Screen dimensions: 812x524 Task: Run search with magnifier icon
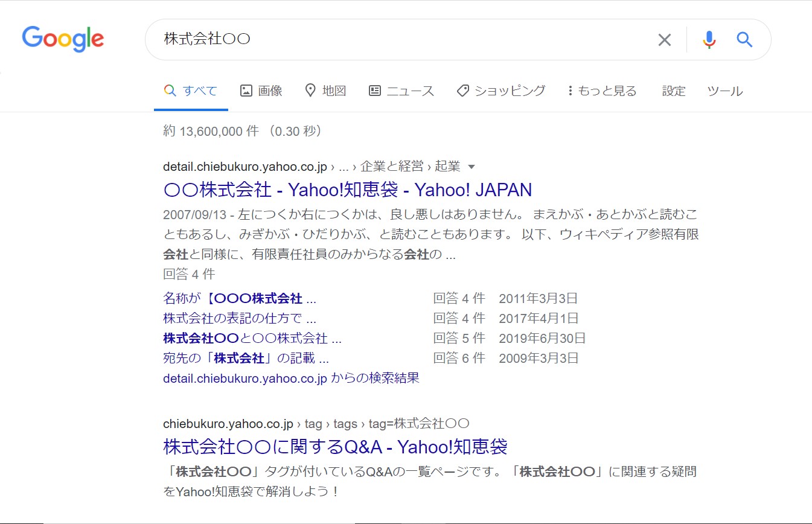pyautogui.click(x=744, y=40)
